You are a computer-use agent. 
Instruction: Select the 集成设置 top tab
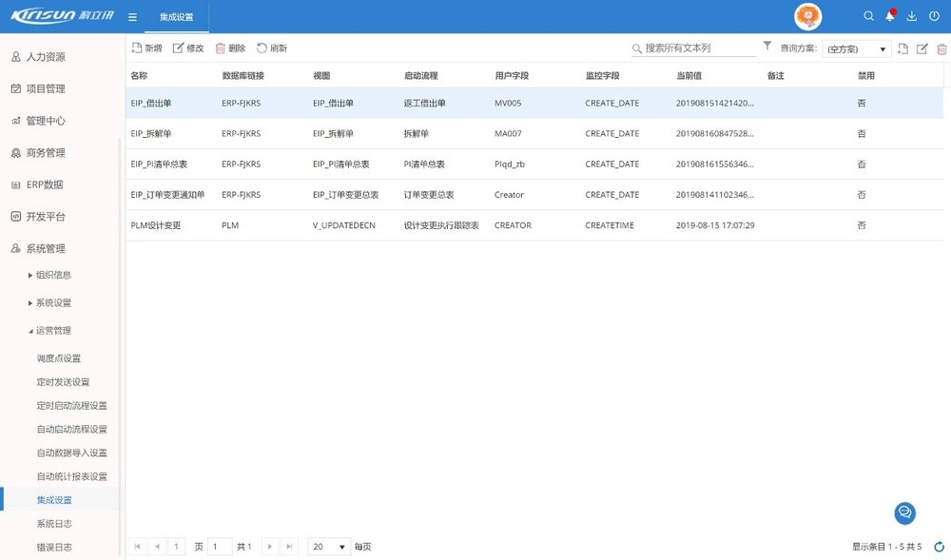coord(177,17)
